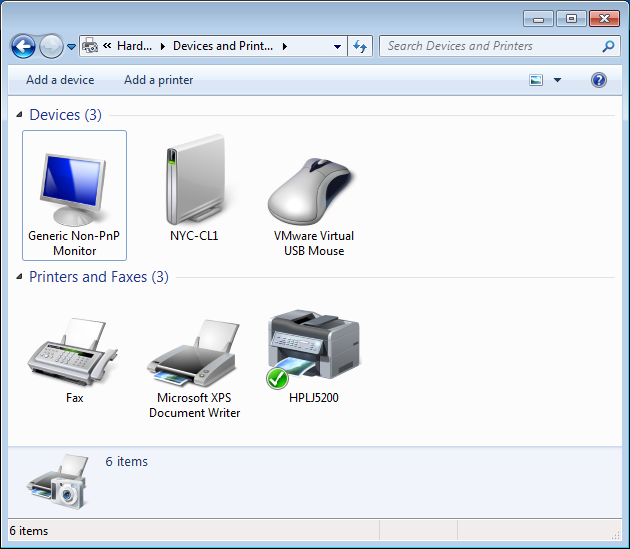Click the status bar 6 items text

pos(29,531)
